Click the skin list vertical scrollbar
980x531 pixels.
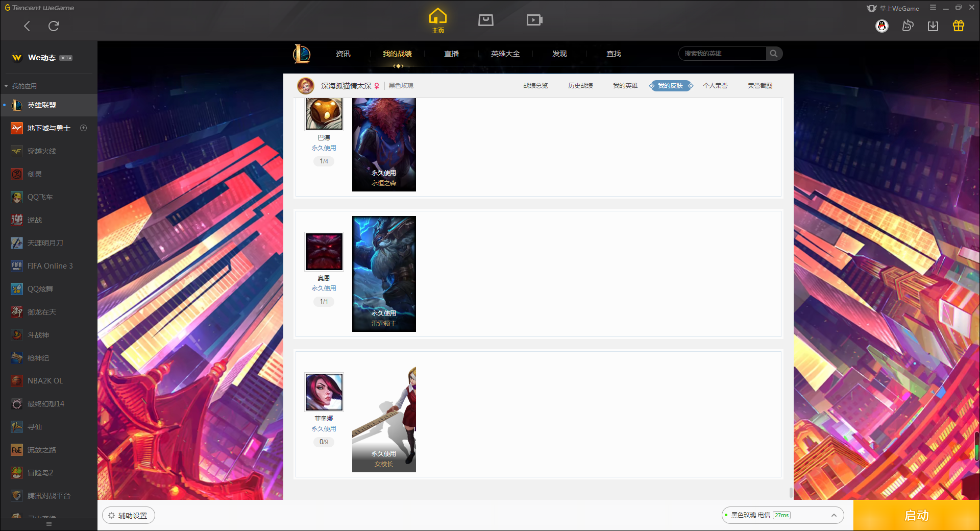click(791, 493)
